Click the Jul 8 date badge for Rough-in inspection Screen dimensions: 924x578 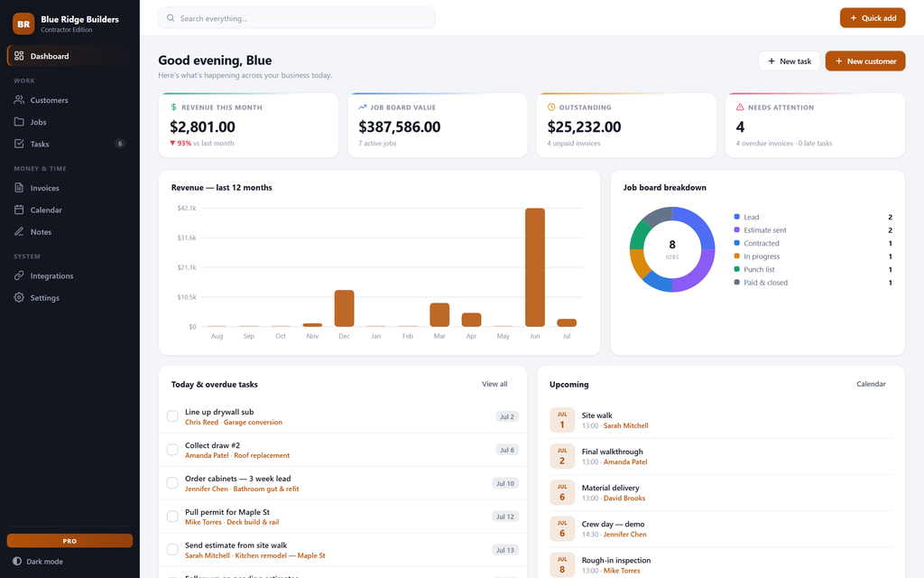[562, 565]
